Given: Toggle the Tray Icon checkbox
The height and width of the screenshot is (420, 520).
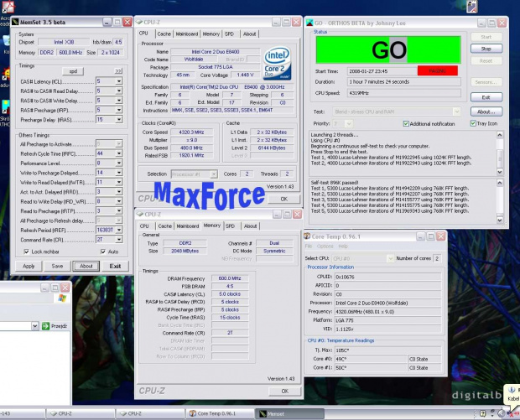Looking at the screenshot, I should pyautogui.click(x=473, y=123).
